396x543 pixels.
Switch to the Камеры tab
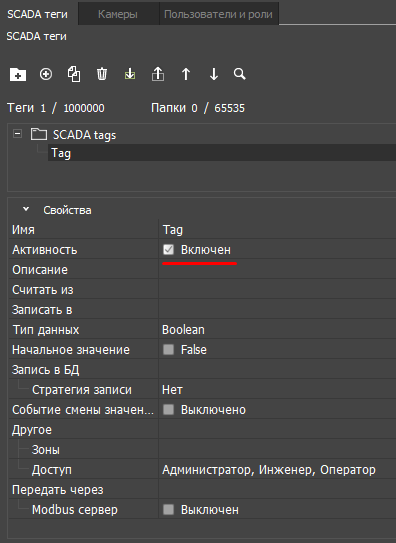(x=118, y=14)
